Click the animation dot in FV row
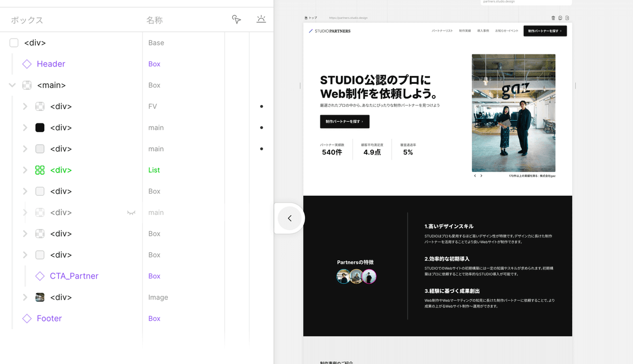 click(x=261, y=107)
